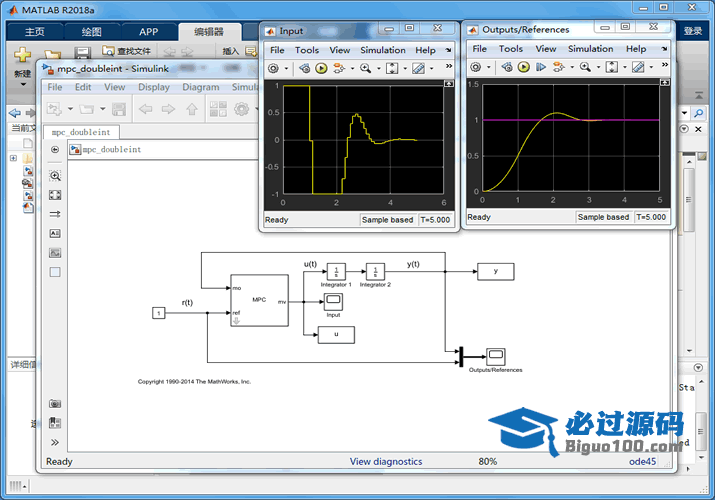Image resolution: width=715 pixels, height=500 pixels.
Task: Click ruler Style icon in Outputs/References scope
Action: click(638, 67)
